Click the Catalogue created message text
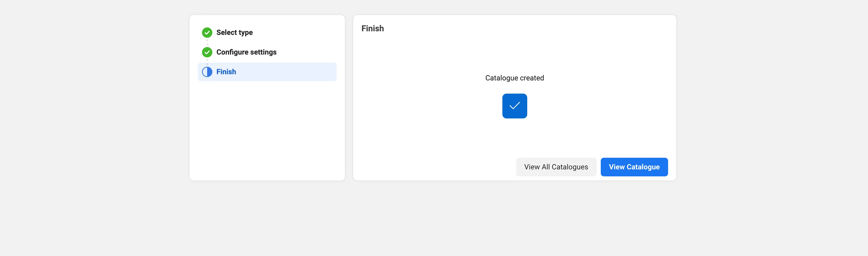 pos(514,78)
